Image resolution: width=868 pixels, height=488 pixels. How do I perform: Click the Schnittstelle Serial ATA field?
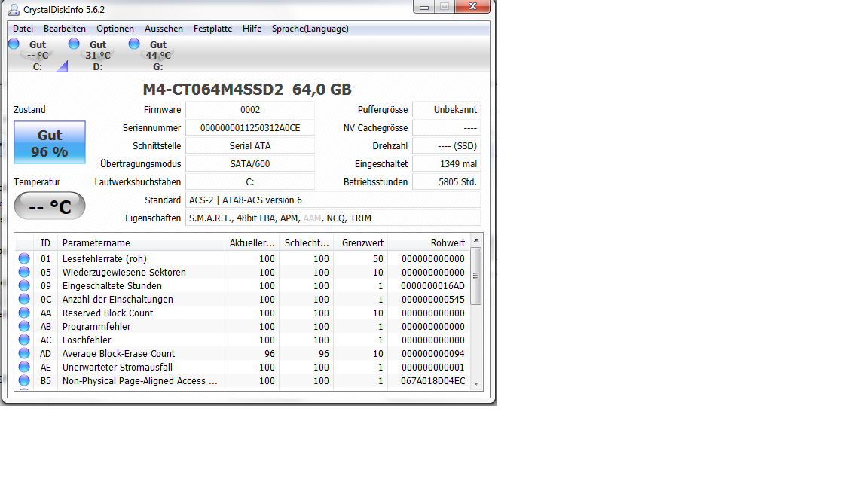pos(250,146)
